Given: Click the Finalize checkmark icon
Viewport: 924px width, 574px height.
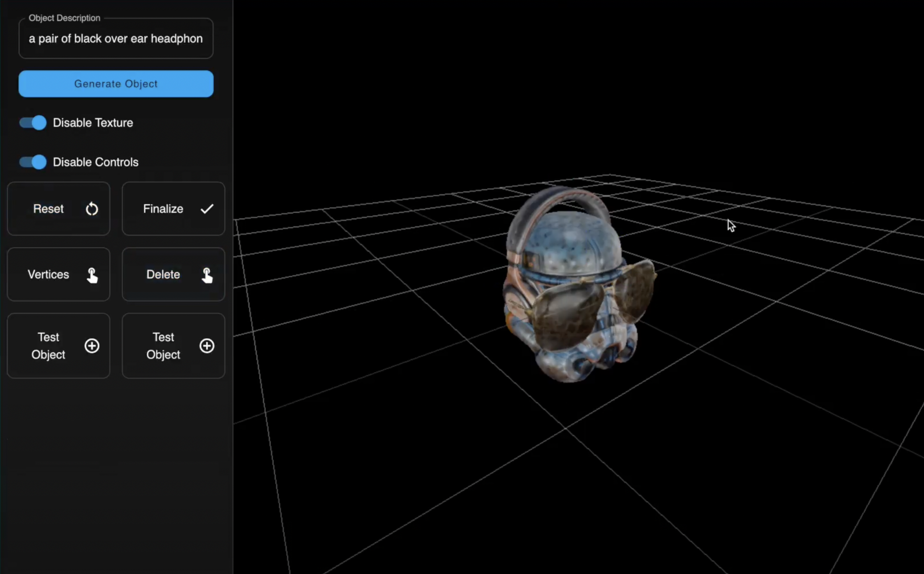Looking at the screenshot, I should click(x=207, y=209).
